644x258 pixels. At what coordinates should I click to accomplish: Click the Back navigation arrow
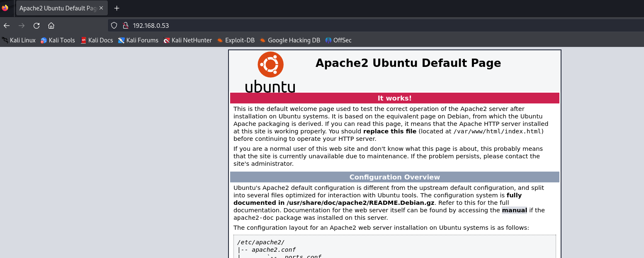(6, 25)
